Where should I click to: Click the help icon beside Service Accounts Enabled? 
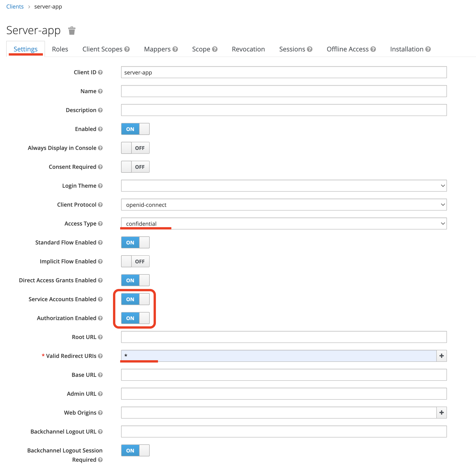click(100, 299)
